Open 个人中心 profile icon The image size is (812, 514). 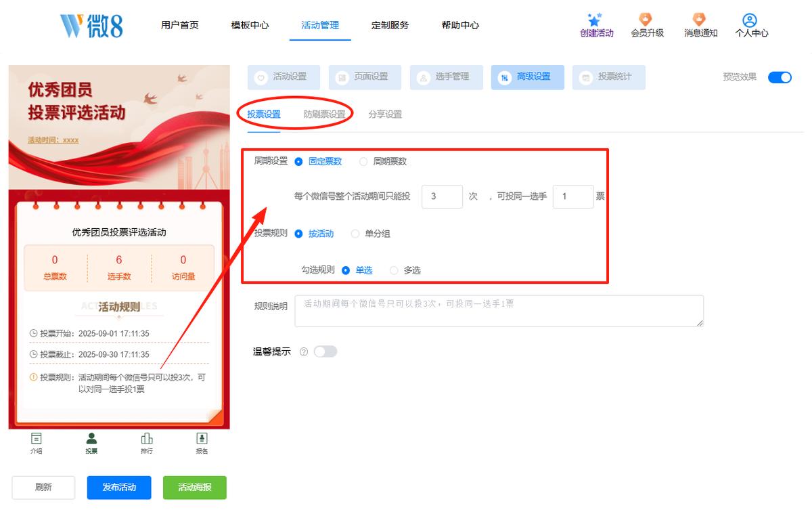(x=750, y=20)
